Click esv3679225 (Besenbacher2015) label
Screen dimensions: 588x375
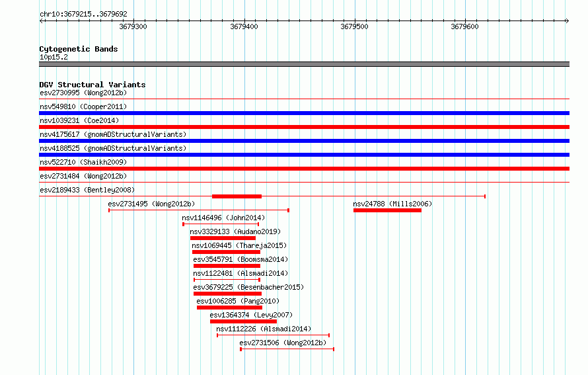pyautogui.click(x=248, y=287)
